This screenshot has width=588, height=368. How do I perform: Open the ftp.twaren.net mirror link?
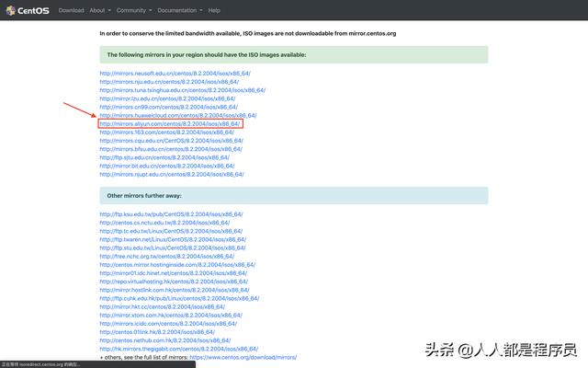coord(173,239)
